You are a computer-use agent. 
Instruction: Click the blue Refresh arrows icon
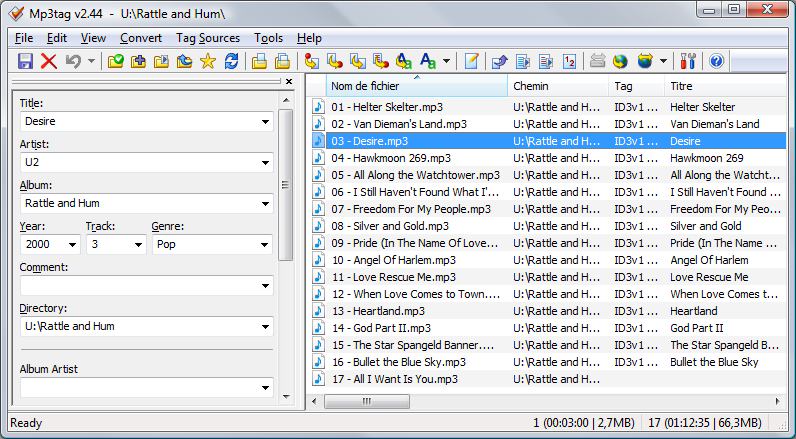coord(231,61)
